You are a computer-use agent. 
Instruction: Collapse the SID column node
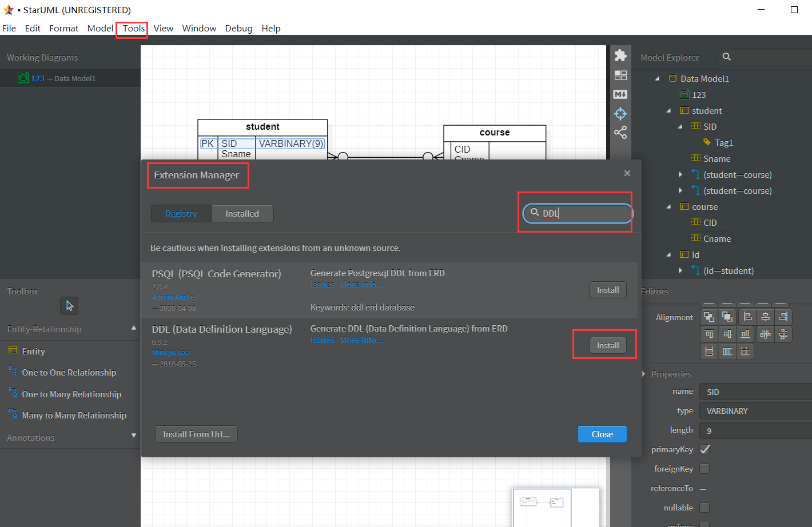tap(680, 127)
